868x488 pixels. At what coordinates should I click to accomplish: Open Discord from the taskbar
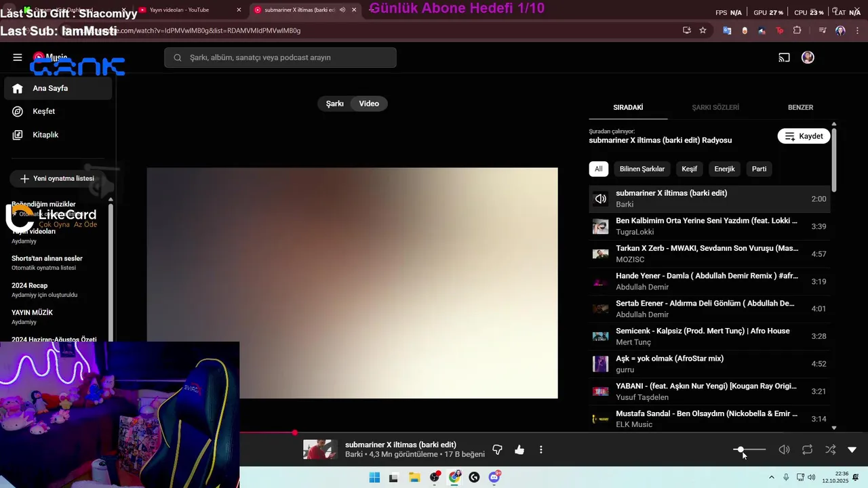coord(494,478)
